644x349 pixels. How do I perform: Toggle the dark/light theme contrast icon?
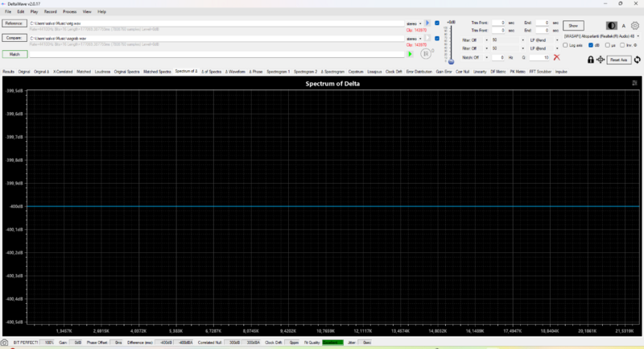tap(612, 26)
